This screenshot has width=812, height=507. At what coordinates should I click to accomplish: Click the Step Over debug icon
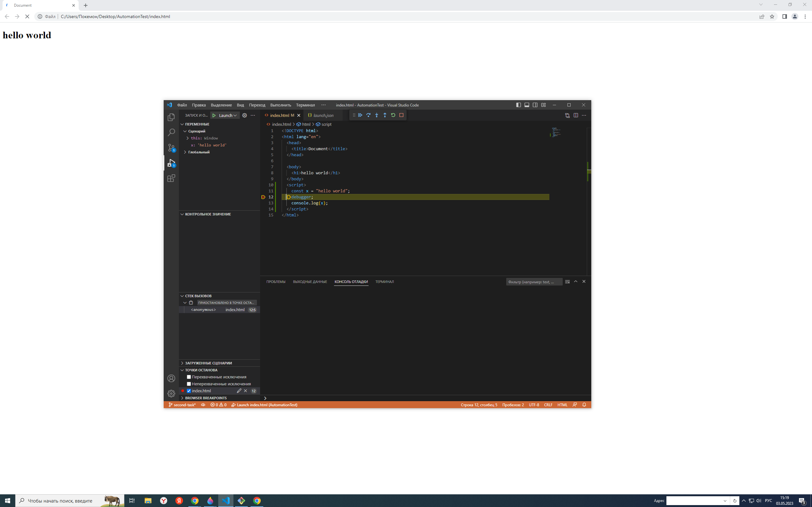tap(369, 115)
